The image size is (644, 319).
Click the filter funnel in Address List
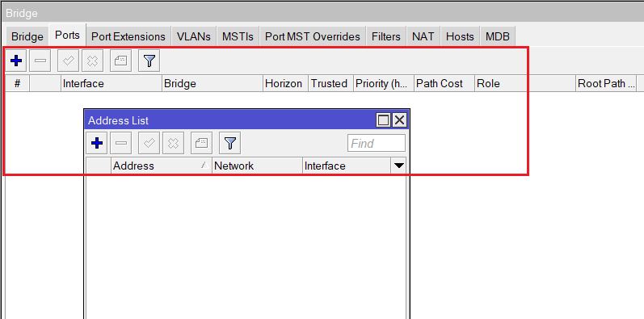pyautogui.click(x=230, y=143)
